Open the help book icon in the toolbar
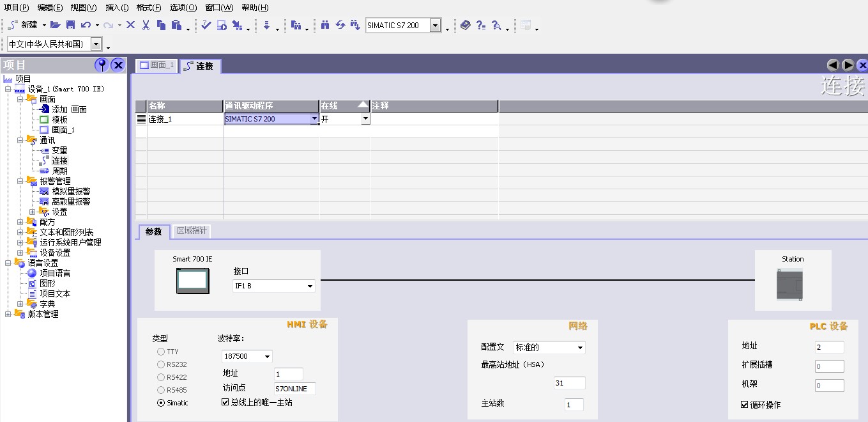The height and width of the screenshot is (422, 868). click(x=465, y=25)
